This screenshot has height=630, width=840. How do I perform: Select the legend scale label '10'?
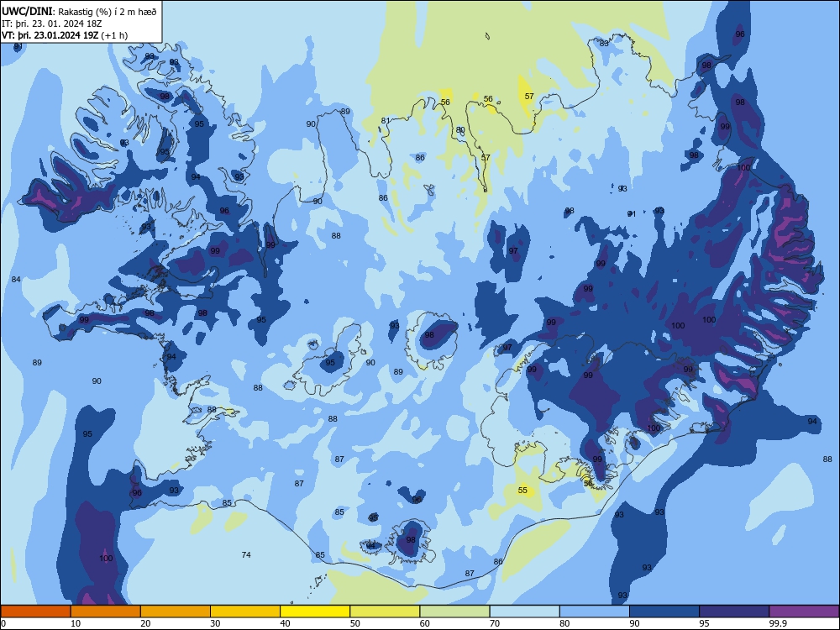pos(76,623)
